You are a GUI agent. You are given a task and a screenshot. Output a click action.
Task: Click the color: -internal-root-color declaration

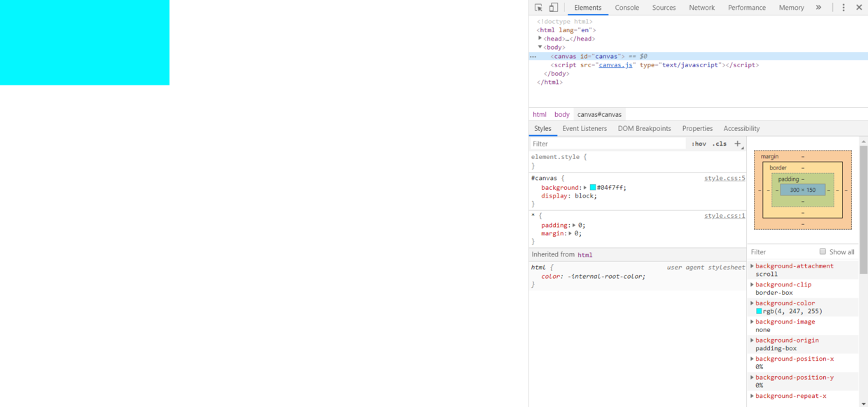point(593,277)
